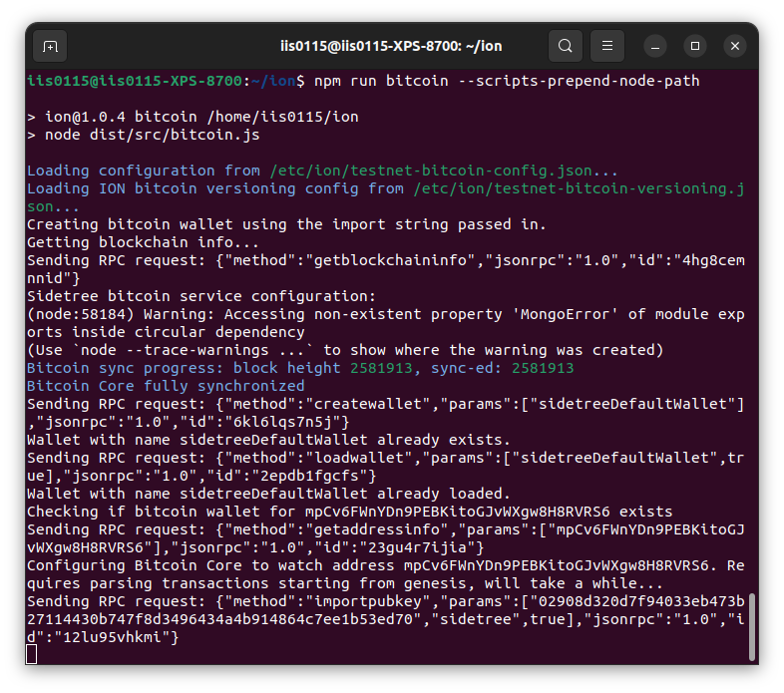Click the line '> ion@1.0.4 bitcoin /home/iis0115/ion'
The image size is (784, 693).
pyautogui.click(x=193, y=117)
